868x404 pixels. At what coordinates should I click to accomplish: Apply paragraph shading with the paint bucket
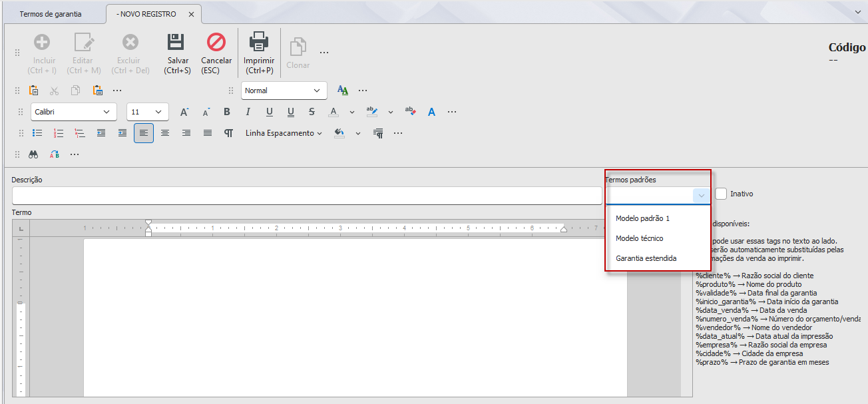339,133
